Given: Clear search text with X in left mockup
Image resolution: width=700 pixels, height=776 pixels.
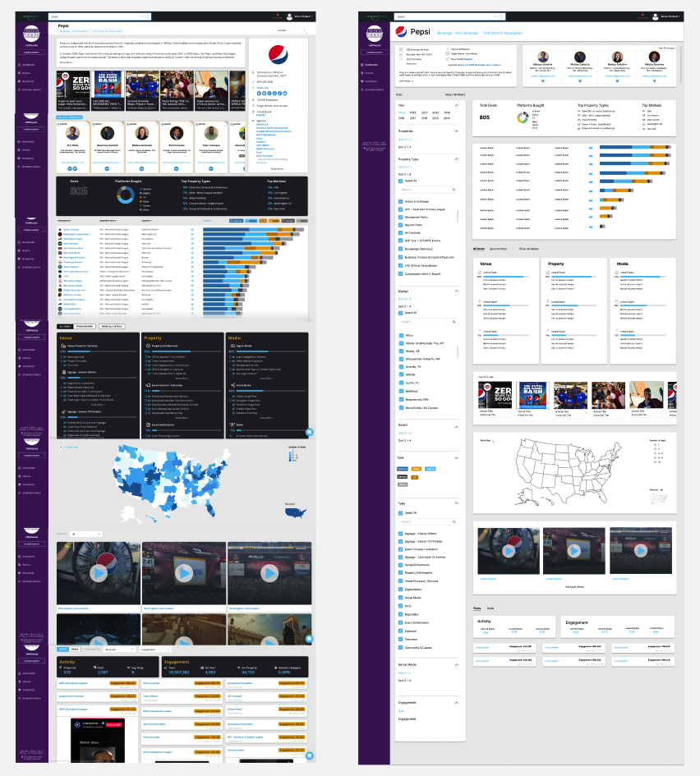Looking at the screenshot, I should pyautogui.click(x=142, y=16).
